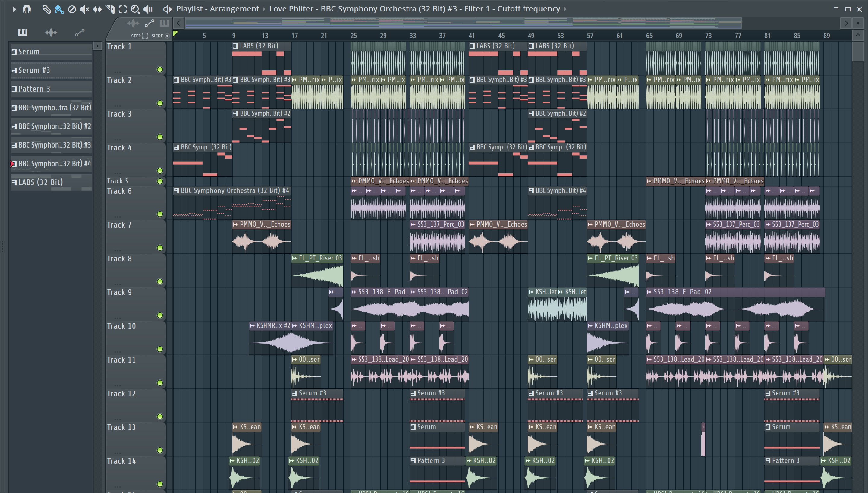Click BBC Sympho..tra (32 Bit) pattern icon
Viewport: 868px width, 493px height.
click(14, 108)
